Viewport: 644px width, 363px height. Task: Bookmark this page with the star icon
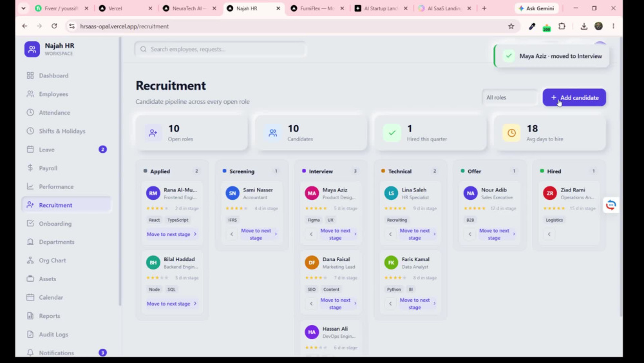tap(511, 26)
